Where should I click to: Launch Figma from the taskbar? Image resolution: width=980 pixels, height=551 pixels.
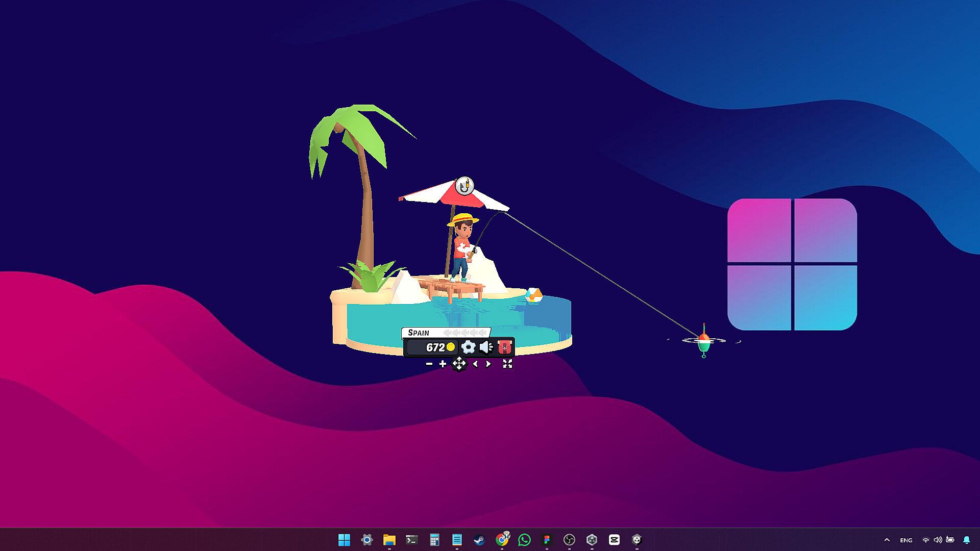click(547, 540)
